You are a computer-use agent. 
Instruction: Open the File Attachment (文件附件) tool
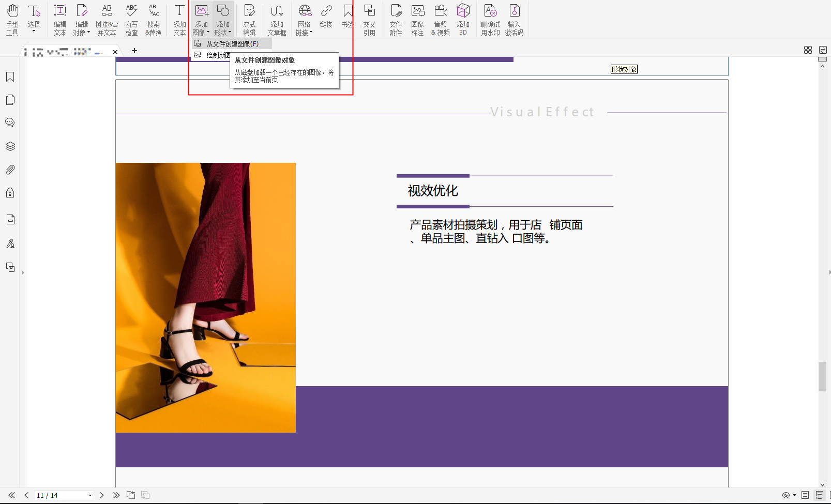pyautogui.click(x=396, y=19)
